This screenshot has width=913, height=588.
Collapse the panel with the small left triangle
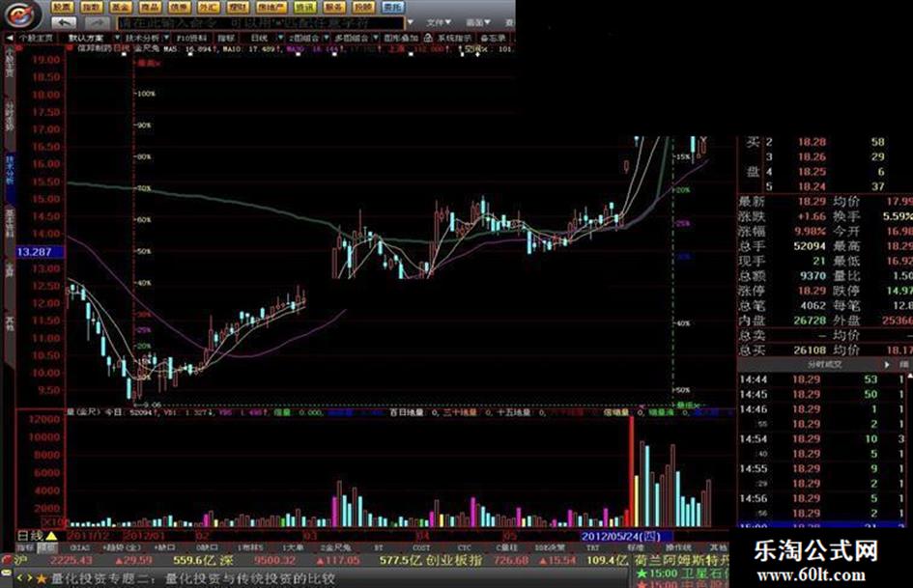point(10,38)
